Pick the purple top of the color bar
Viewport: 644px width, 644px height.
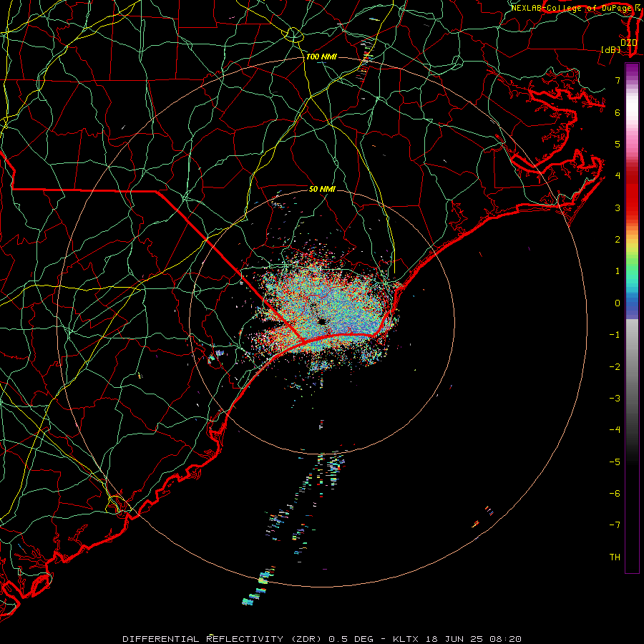632,70
